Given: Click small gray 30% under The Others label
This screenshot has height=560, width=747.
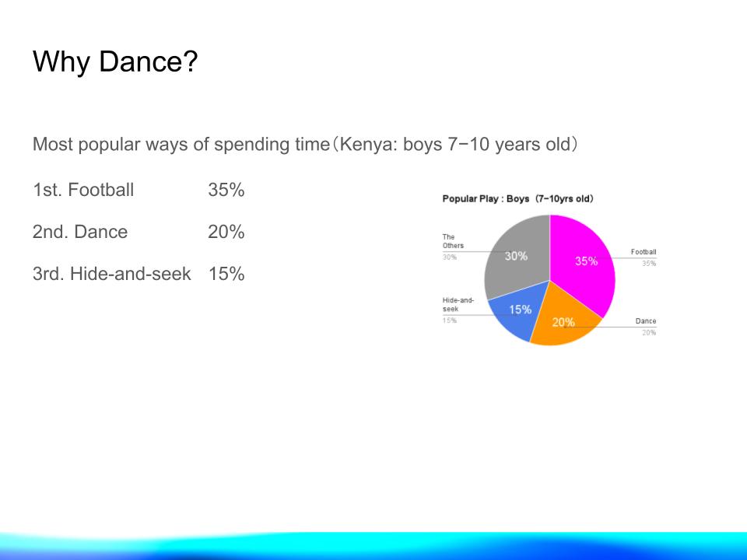Looking at the screenshot, I should (x=450, y=257).
